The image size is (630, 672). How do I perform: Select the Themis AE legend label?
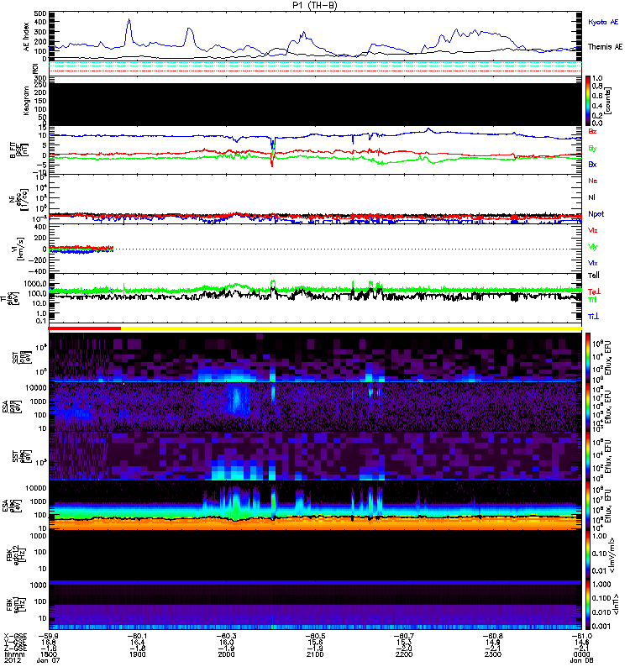click(x=605, y=47)
